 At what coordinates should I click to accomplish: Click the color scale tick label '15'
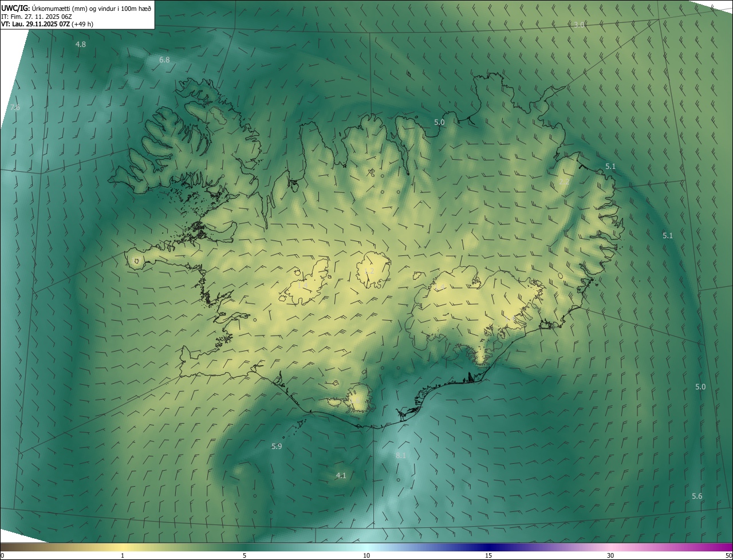click(x=488, y=555)
